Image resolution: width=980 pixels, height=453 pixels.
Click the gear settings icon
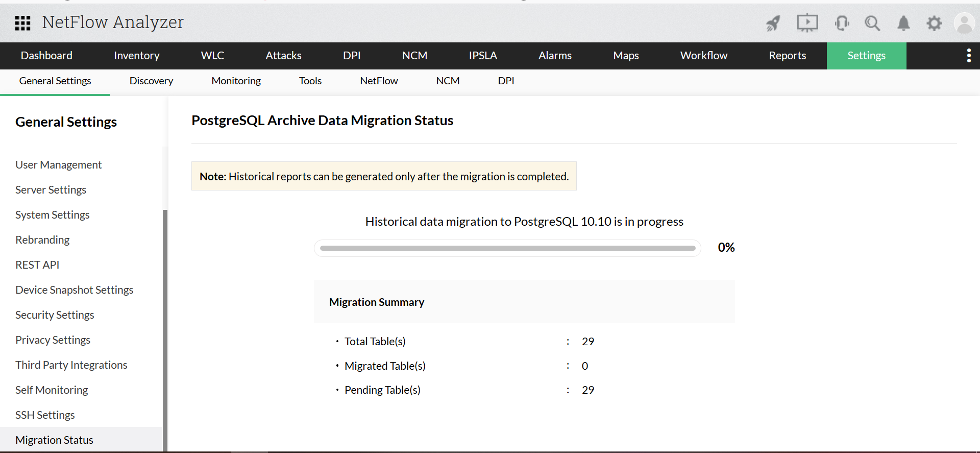[934, 23]
